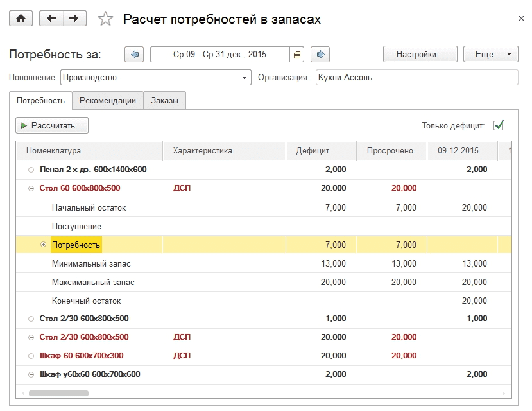The width and height of the screenshot is (532, 411).
Task: Open the Пополнение dropdown arrow
Action: 244,78
